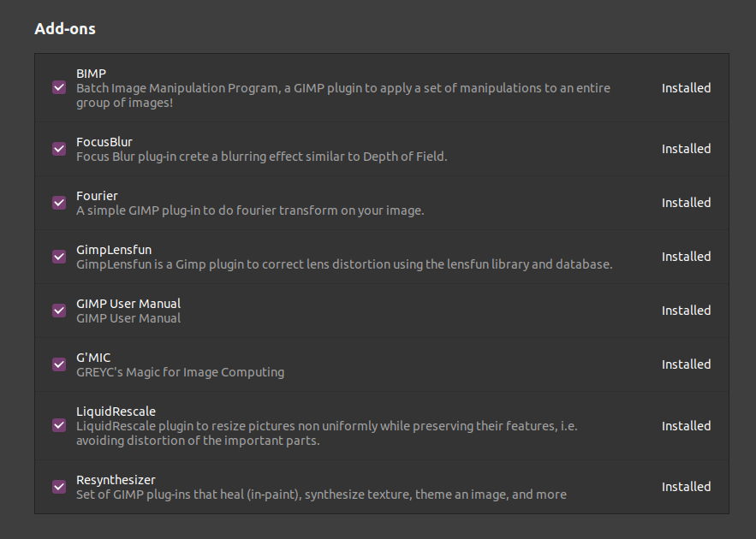Disable the Resynthesizer add-on checkbox
Image resolution: width=756 pixels, height=539 pixels.
click(59, 487)
